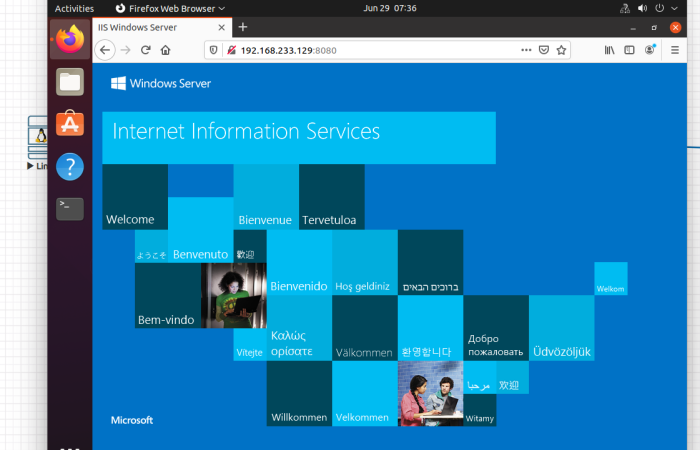Image resolution: width=700 pixels, height=450 pixels.
Task: Click the two students photo
Action: click(430, 393)
